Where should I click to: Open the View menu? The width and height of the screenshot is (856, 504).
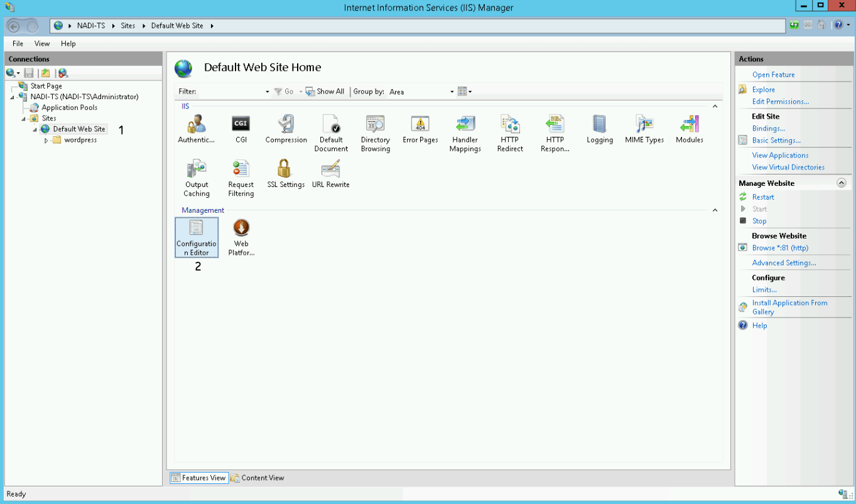tap(42, 44)
